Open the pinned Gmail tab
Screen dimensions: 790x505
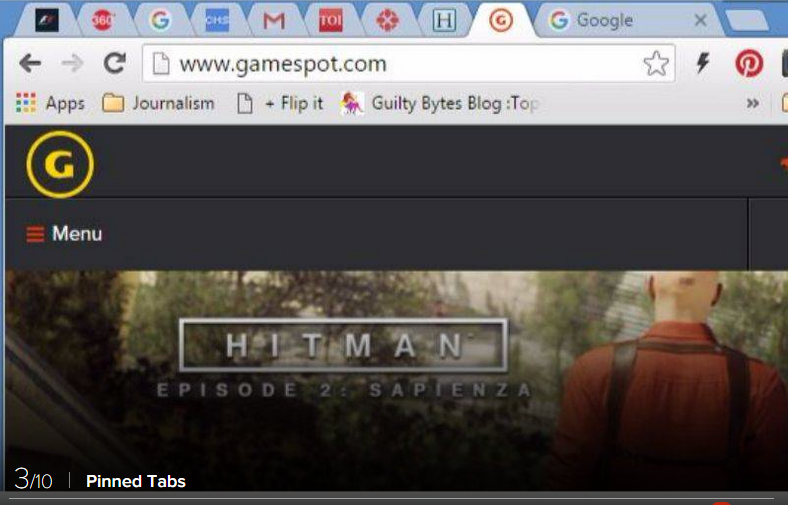[274, 21]
